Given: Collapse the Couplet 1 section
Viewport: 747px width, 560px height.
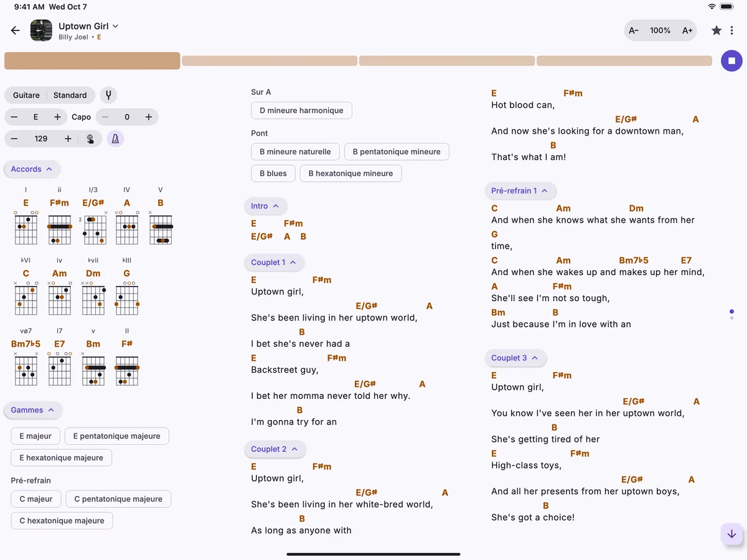Looking at the screenshot, I should click(x=275, y=263).
